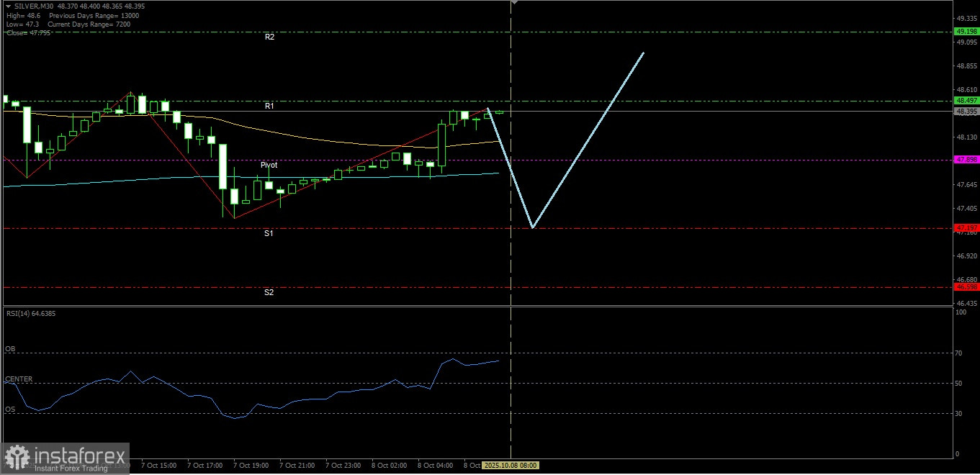980x475 pixels.
Task: Click the highlighted 2025.10.08 08:00 time marker
Action: 509,466
